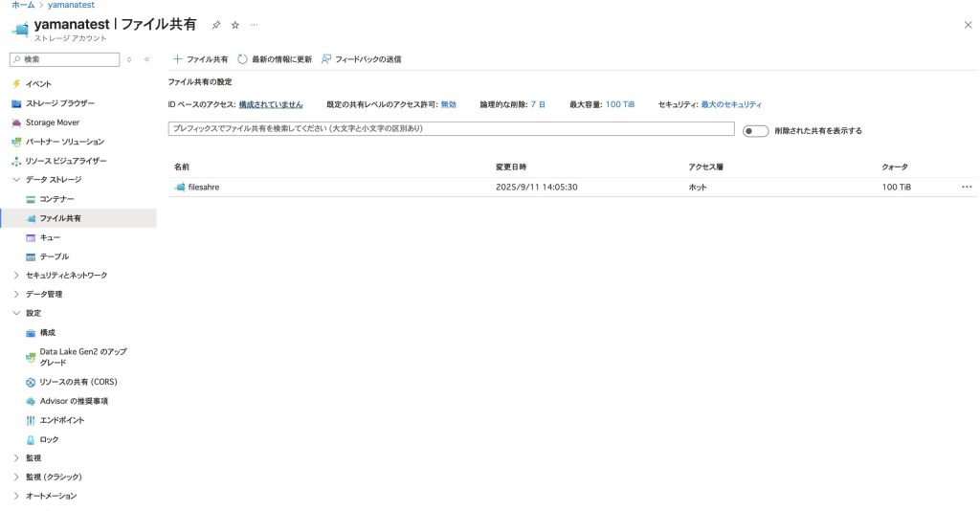Open the filesahre file share
Screen dimensions: 980x511
[204, 188]
